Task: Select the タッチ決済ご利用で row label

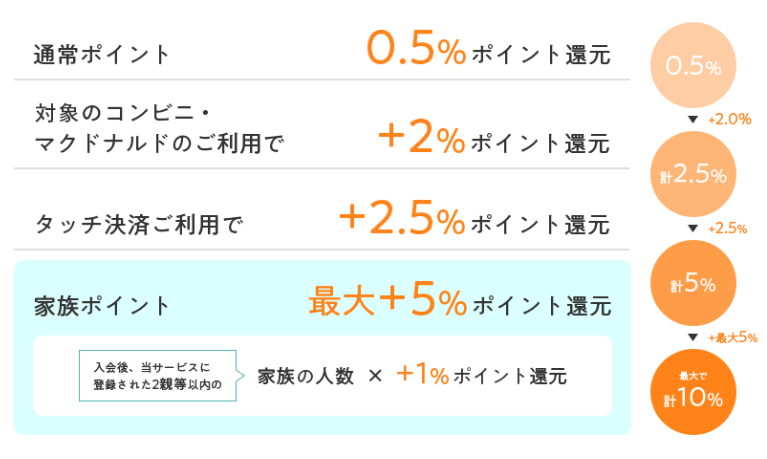Action: [139, 225]
